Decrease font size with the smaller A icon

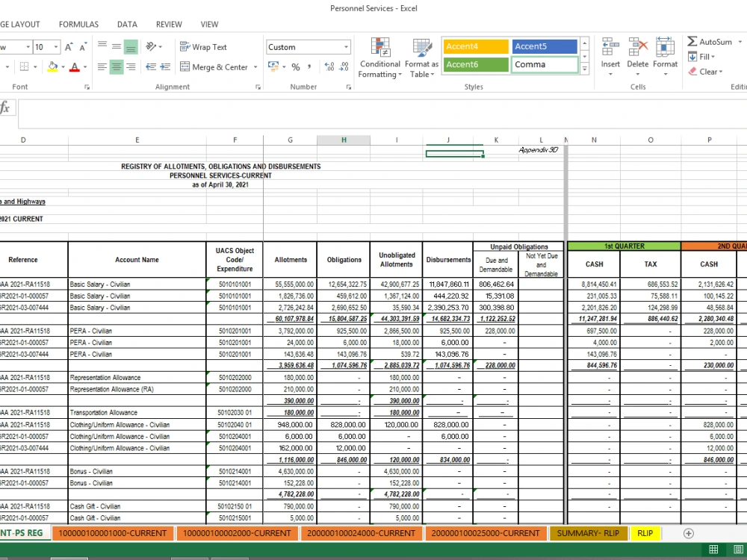pyautogui.click(x=83, y=46)
